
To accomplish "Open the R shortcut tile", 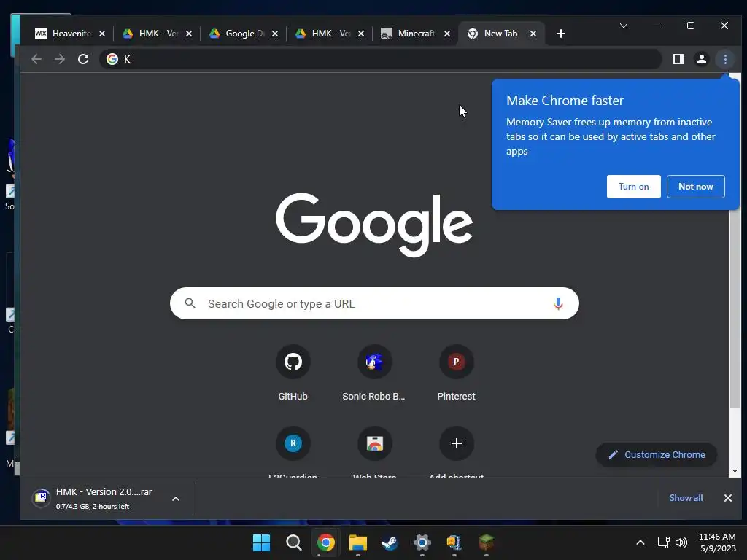I will [x=293, y=443].
